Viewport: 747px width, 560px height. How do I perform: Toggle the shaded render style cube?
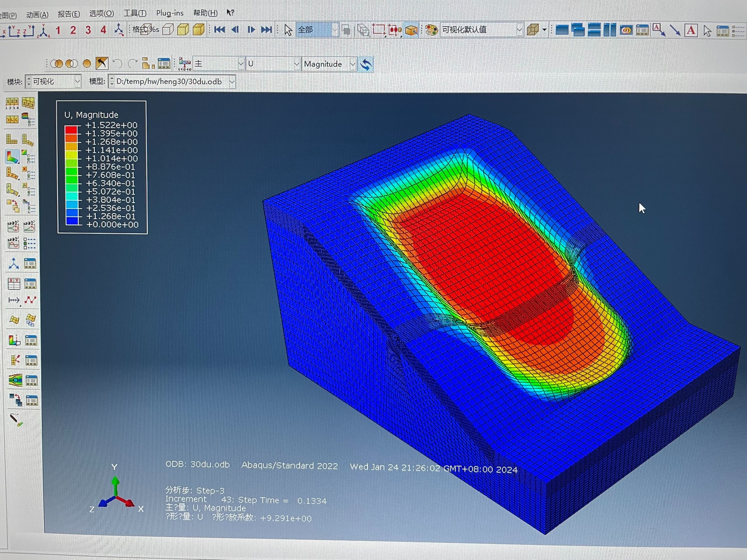(x=199, y=30)
